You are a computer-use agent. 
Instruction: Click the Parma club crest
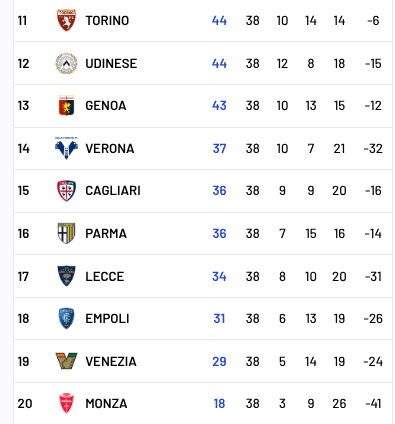click(x=66, y=233)
